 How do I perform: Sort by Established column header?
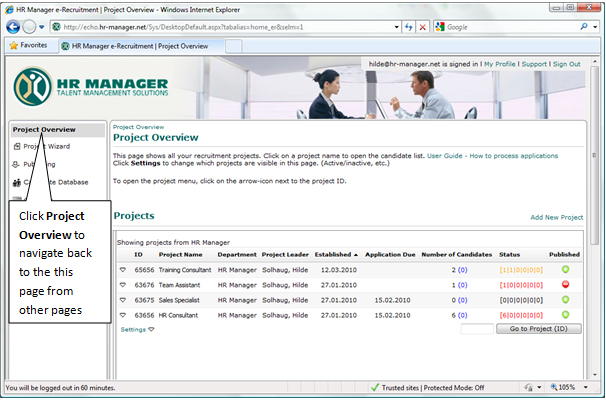click(335, 255)
